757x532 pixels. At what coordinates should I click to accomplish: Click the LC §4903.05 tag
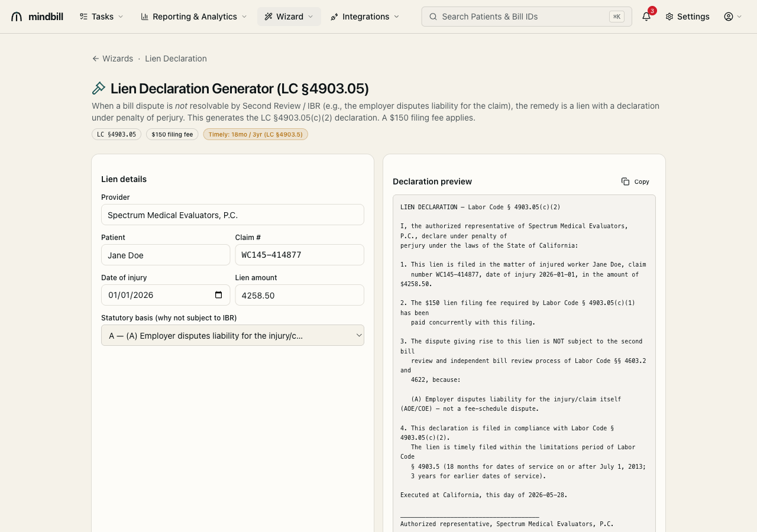(117, 134)
